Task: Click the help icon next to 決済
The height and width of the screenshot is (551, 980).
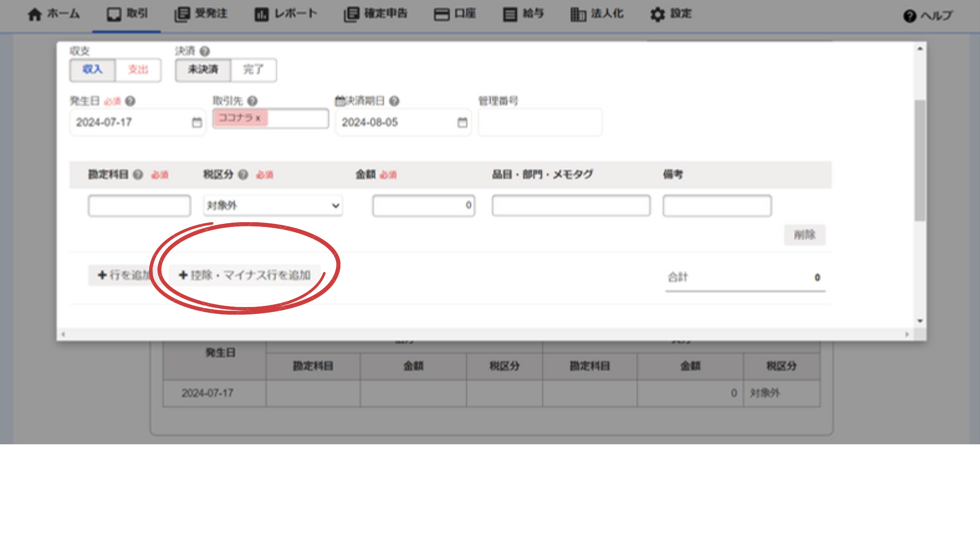Action: click(204, 51)
